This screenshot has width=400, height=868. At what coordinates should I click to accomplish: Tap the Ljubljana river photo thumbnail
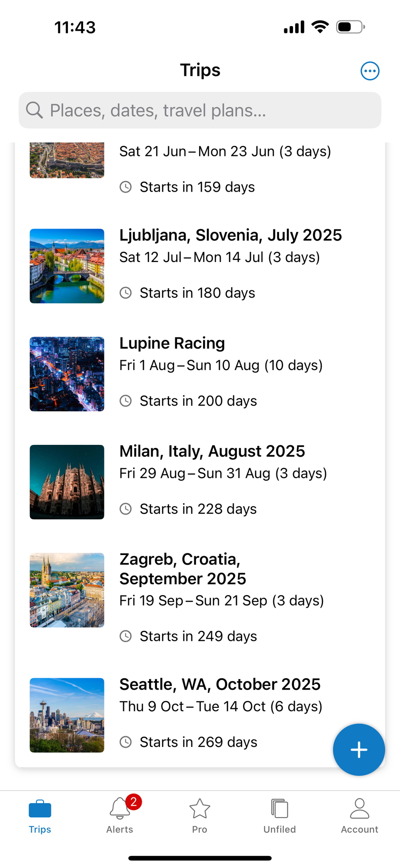click(x=67, y=266)
